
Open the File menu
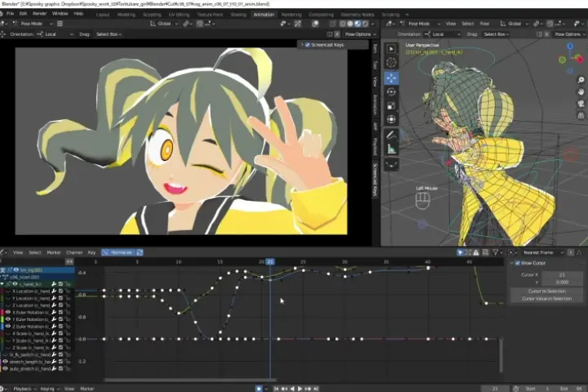[10, 14]
